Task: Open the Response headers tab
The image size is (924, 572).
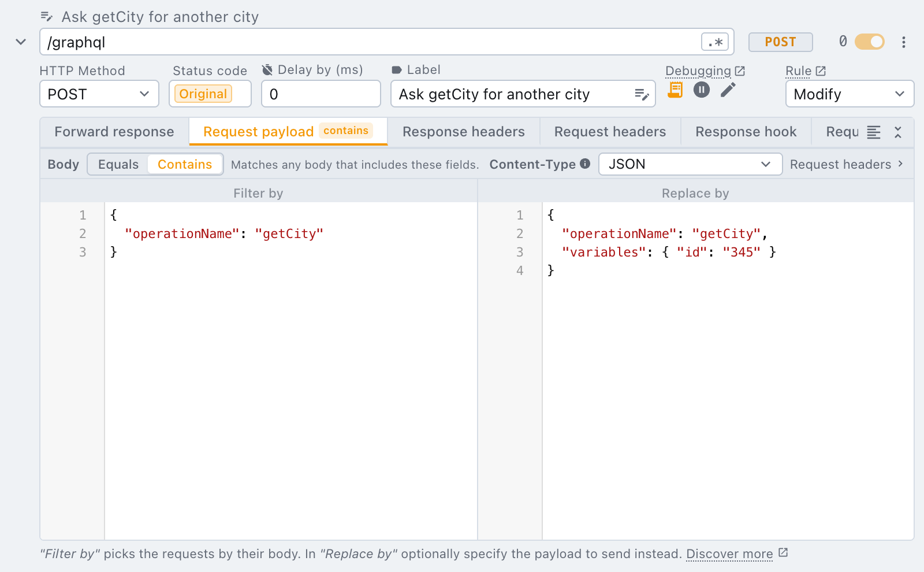Action: coord(464,132)
